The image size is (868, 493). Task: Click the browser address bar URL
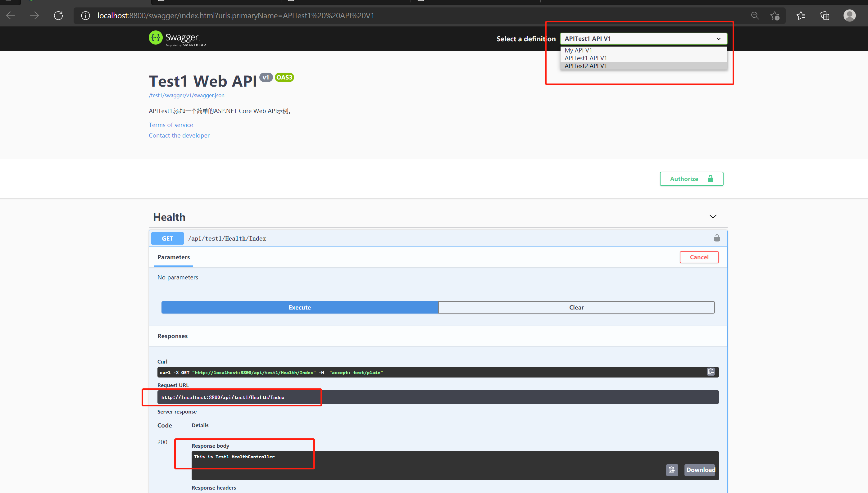[x=236, y=16]
